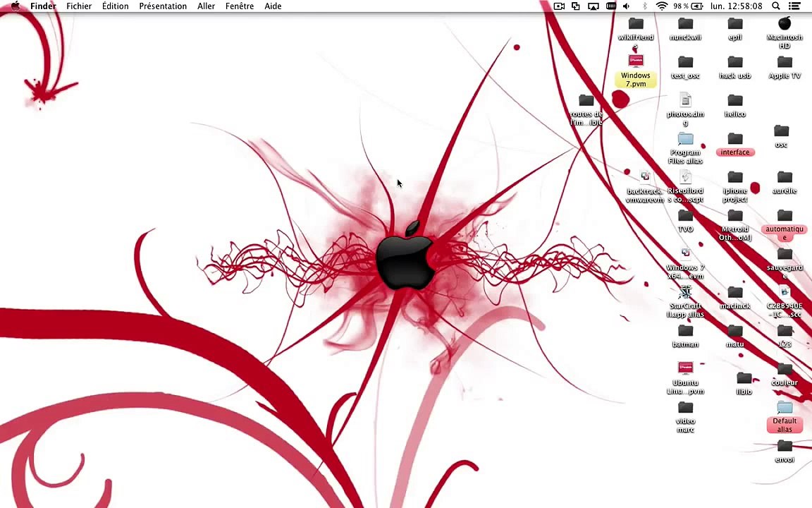Select the Default alias folder

point(785,407)
